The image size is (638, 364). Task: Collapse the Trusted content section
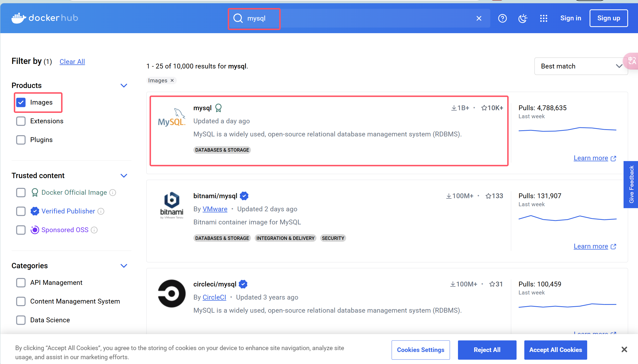124,176
